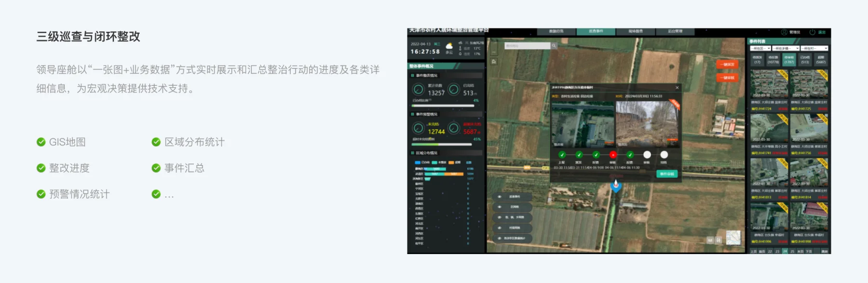Toggle visibility of the 巡查事件 layer

click(x=500, y=197)
